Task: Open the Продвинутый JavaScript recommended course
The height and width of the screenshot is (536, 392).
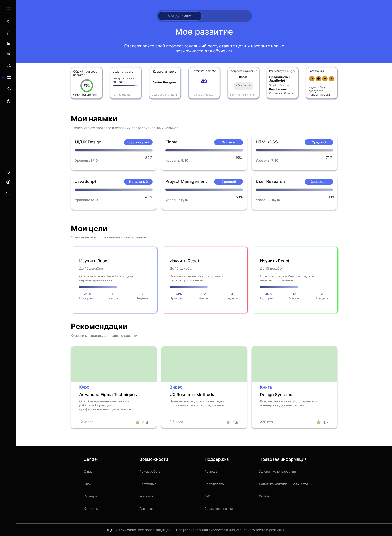Action: (x=280, y=79)
